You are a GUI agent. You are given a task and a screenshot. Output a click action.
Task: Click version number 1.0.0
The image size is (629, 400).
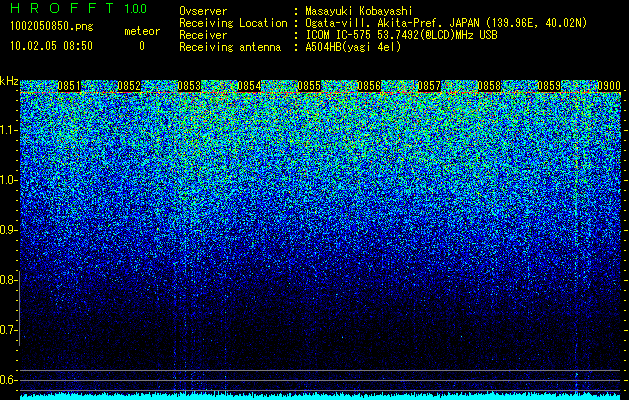pos(136,9)
